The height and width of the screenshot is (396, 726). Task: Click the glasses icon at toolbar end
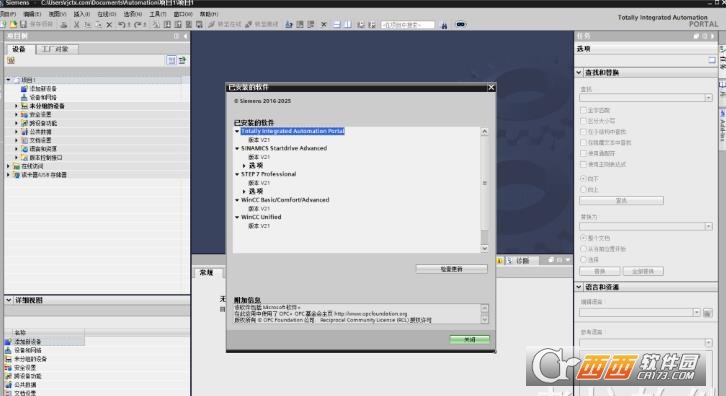click(460, 24)
